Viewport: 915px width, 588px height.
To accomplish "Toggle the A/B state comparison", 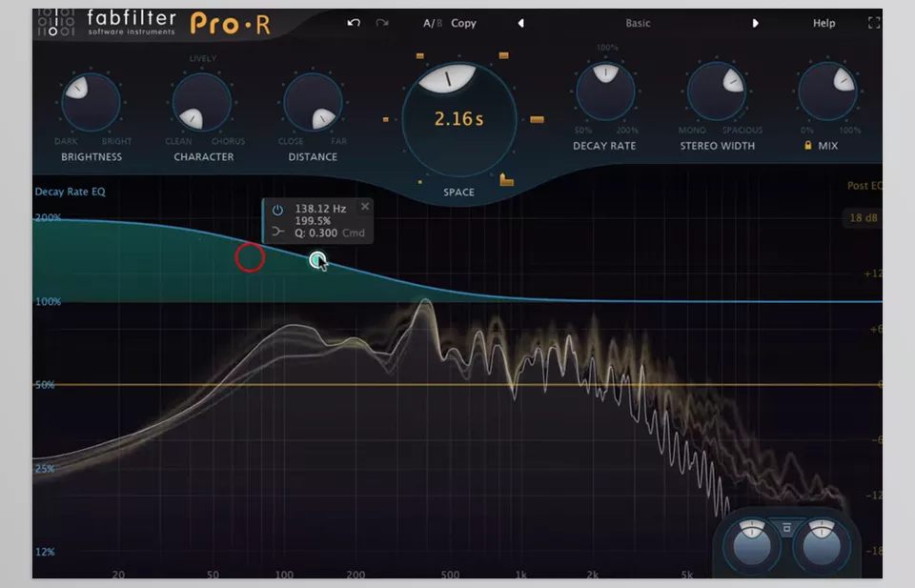I will click(x=433, y=23).
